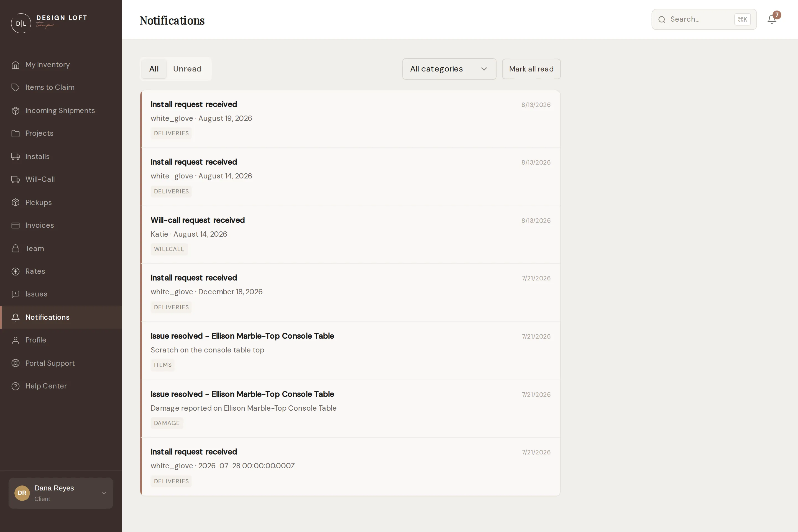Expand the Dana Reyes account chevron
The width and height of the screenshot is (798, 532).
pos(104,493)
